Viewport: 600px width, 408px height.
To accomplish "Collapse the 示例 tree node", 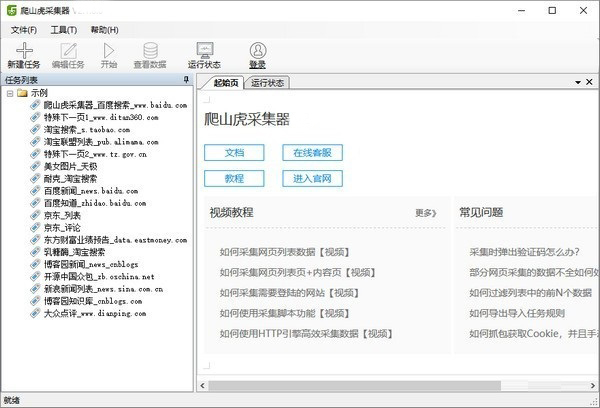I will pyautogui.click(x=10, y=93).
